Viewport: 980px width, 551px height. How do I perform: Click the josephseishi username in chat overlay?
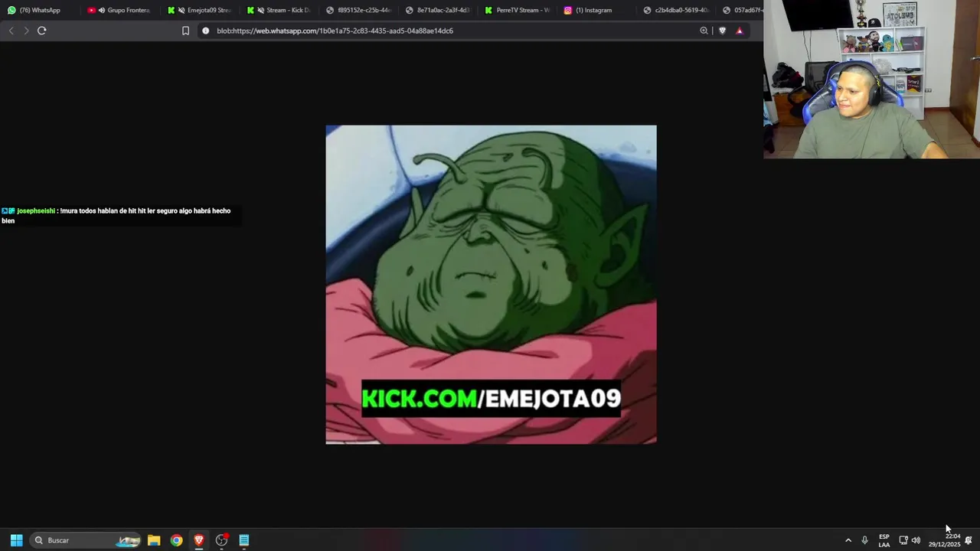[x=36, y=210]
